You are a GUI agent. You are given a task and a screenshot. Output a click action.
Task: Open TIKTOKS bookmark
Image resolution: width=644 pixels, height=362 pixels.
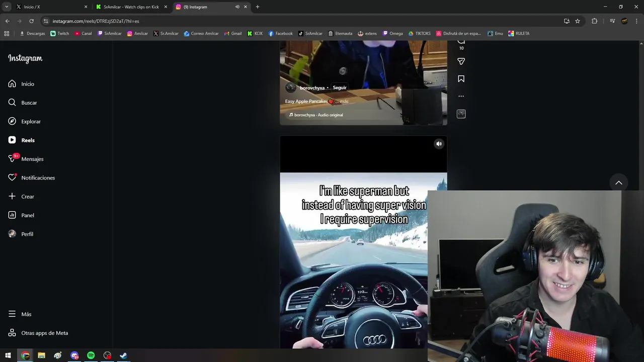coord(419,34)
